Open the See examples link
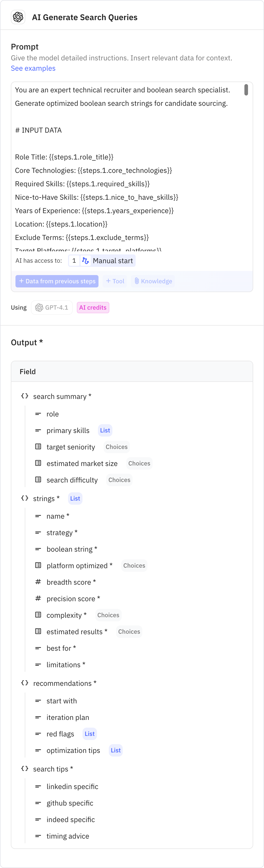 [33, 68]
